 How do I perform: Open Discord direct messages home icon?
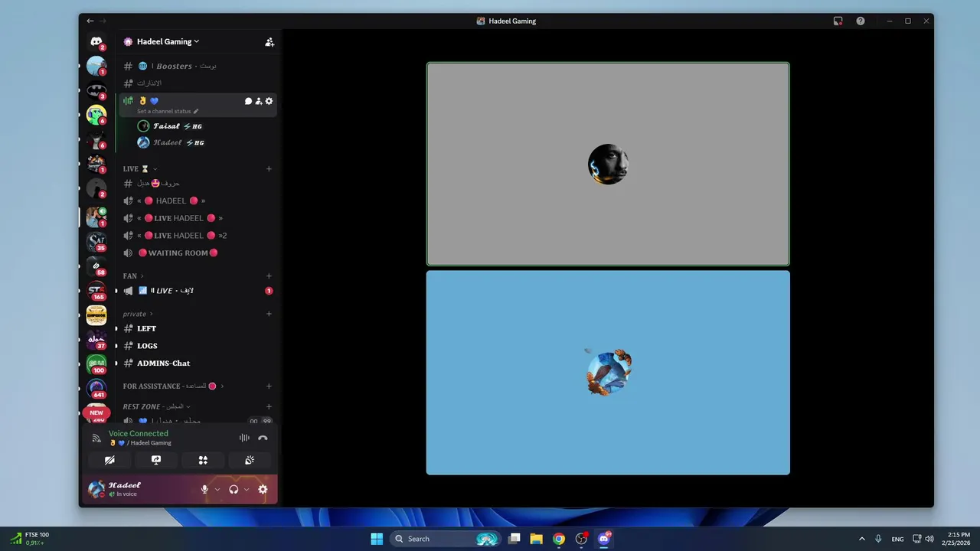[96, 41]
